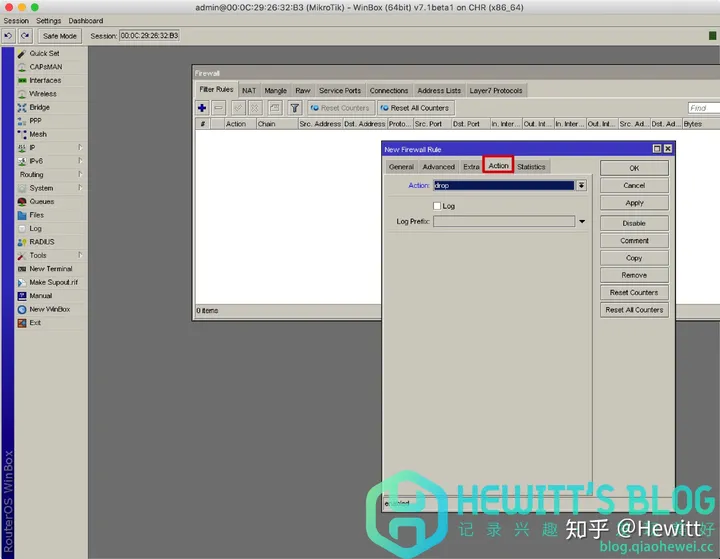The image size is (720, 559).
Task: Expand the IPv6 submenu
Action: pos(80,161)
